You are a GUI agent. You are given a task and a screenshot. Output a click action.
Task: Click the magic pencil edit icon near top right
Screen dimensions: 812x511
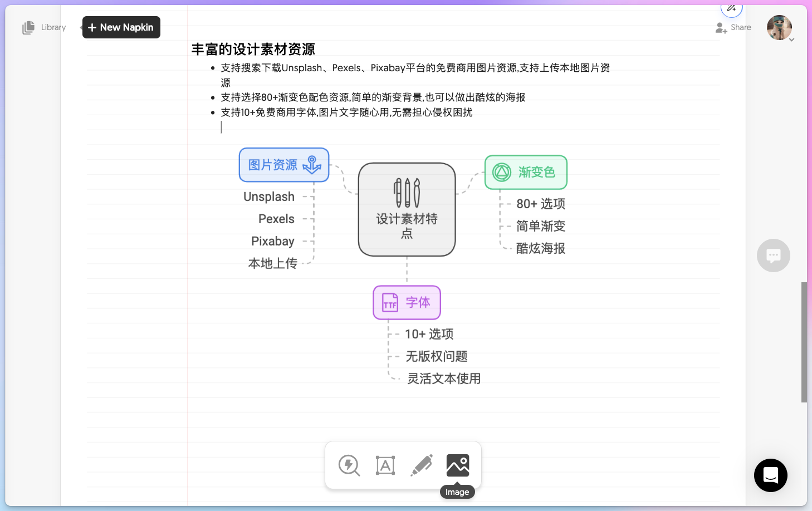click(731, 7)
